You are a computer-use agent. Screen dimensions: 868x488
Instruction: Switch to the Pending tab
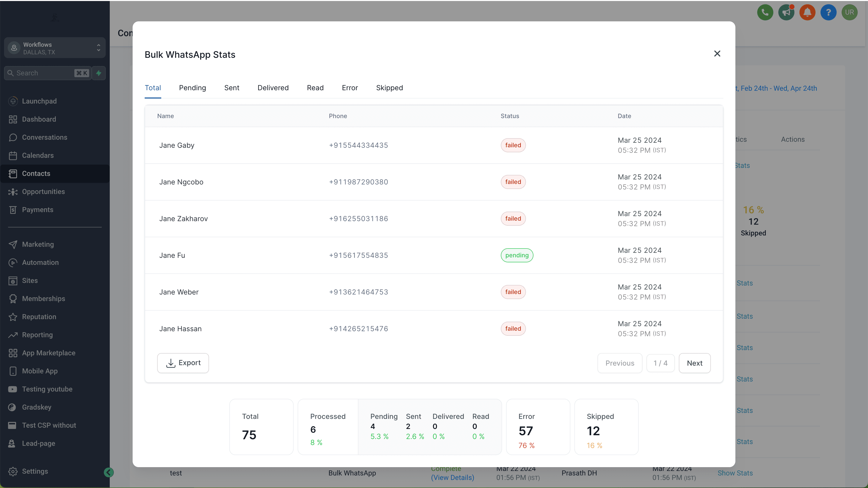(x=192, y=88)
